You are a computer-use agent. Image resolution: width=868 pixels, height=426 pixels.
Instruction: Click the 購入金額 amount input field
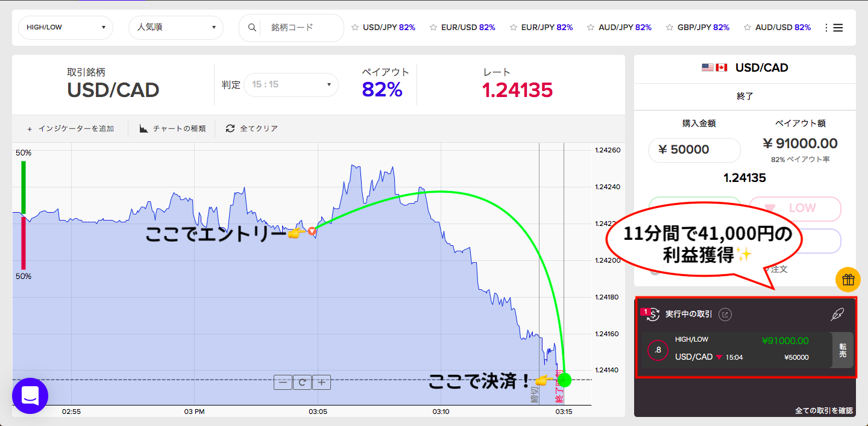694,150
